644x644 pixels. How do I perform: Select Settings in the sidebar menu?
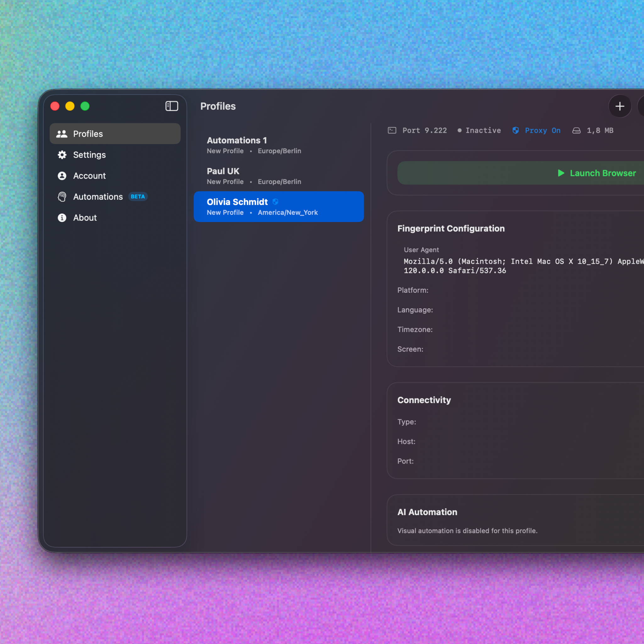click(x=89, y=155)
